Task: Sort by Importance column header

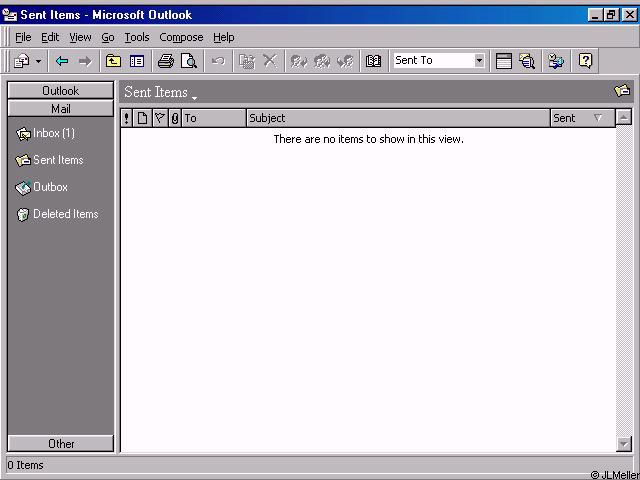Action: (127, 118)
